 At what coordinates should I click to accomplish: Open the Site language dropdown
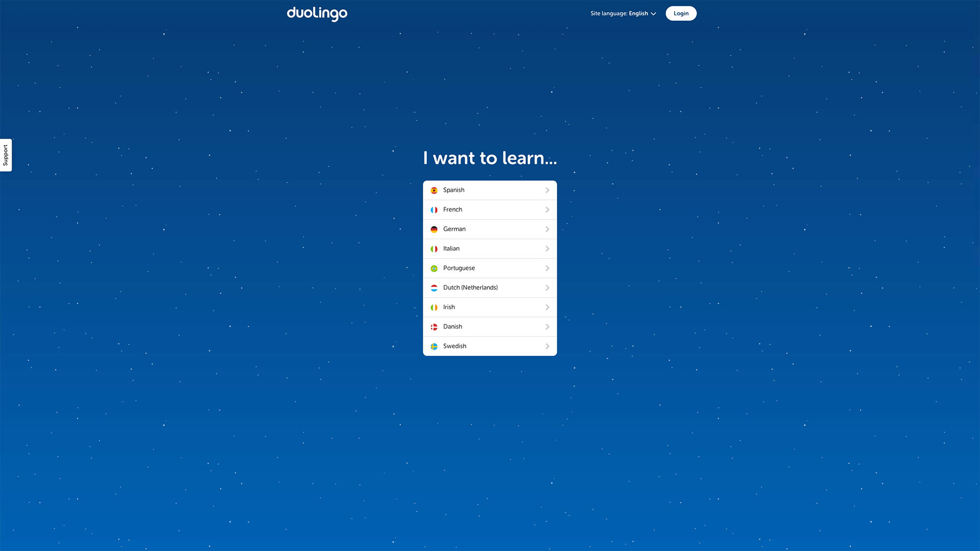pos(623,14)
